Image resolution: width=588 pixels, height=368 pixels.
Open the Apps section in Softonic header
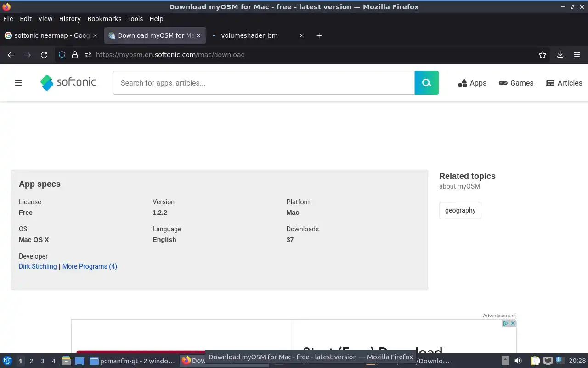[472, 83]
